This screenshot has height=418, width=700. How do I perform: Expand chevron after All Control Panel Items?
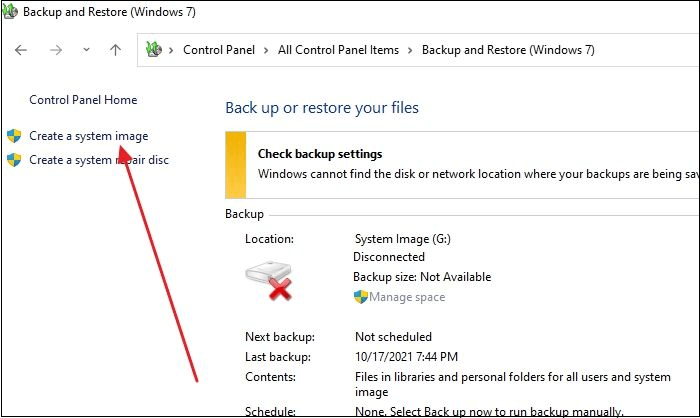click(411, 50)
